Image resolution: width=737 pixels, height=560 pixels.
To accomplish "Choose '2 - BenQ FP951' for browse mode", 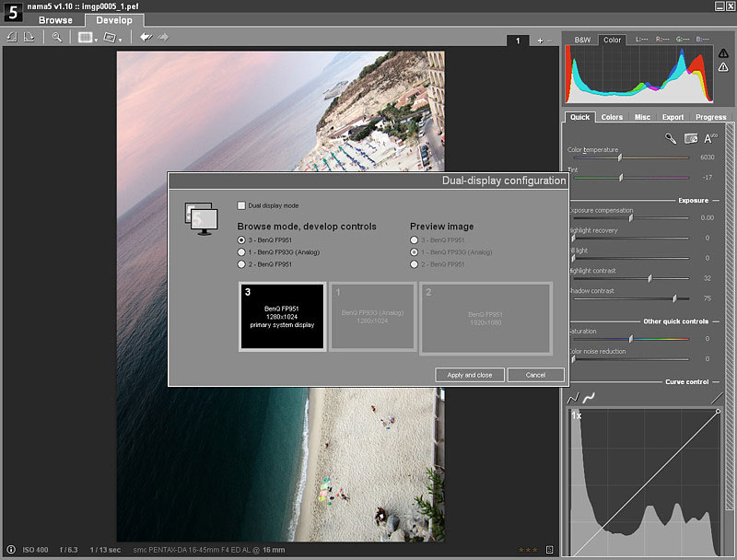I will 241,264.
